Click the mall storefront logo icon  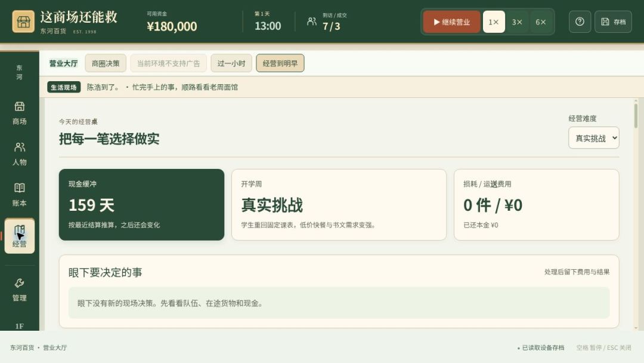point(23,21)
